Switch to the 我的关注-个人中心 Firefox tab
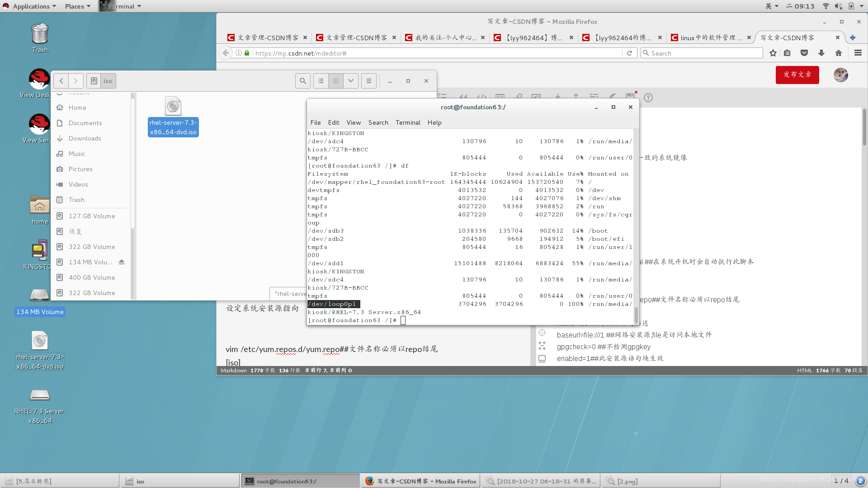The height and width of the screenshot is (488, 868). tap(445, 38)
